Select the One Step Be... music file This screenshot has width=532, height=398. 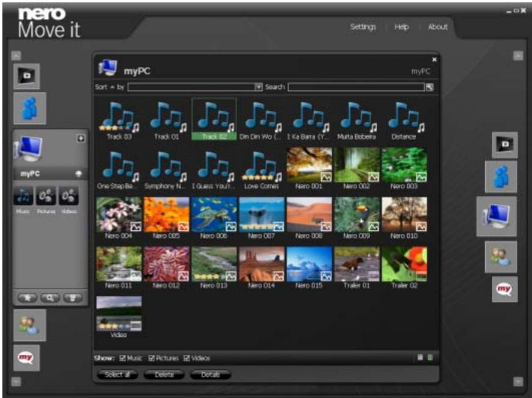pyautogui.click(x=119, y=170)
